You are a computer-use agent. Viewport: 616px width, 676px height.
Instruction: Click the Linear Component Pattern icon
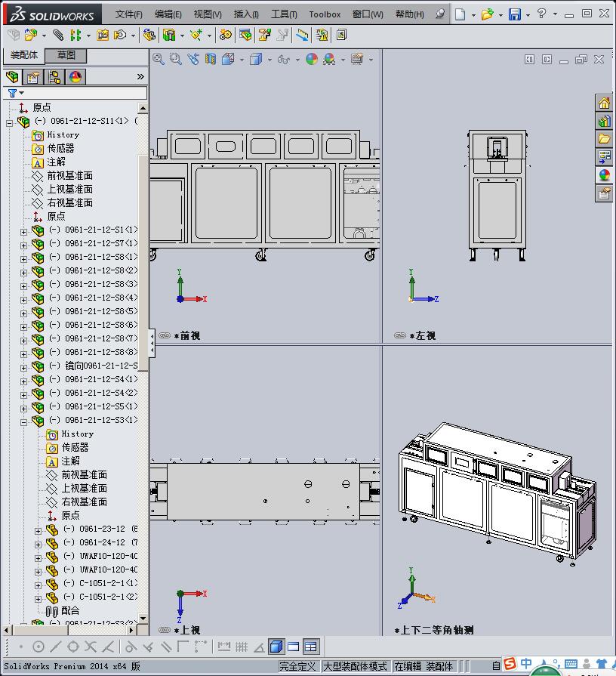click(75, 35)
